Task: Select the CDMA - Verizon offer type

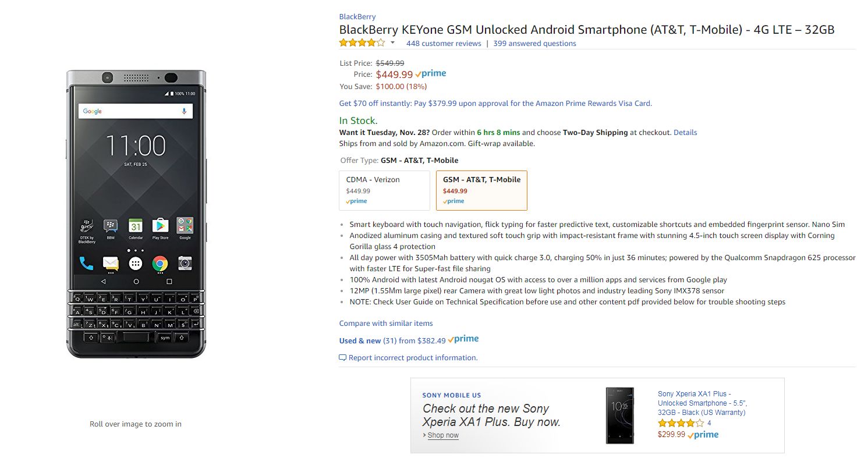Action: tap(384, 190)
